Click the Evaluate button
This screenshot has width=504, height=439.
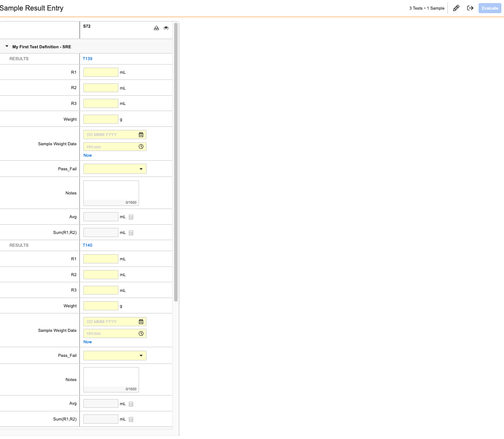(x=490, y=8)
